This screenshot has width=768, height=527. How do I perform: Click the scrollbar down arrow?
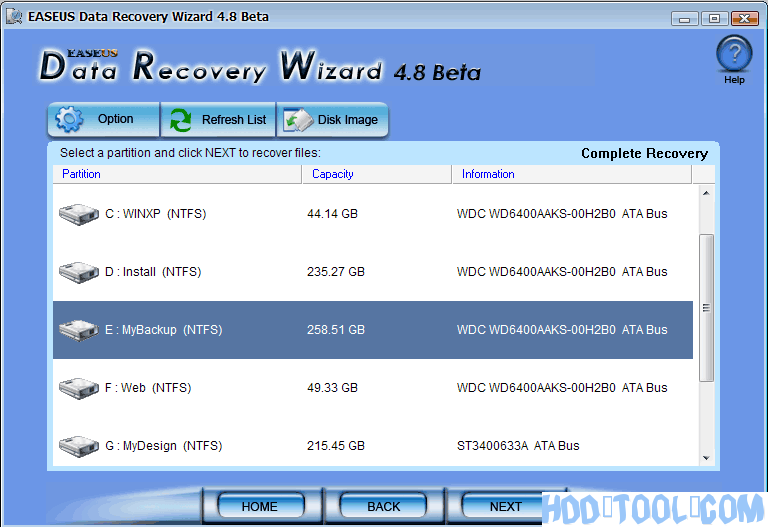706,458
